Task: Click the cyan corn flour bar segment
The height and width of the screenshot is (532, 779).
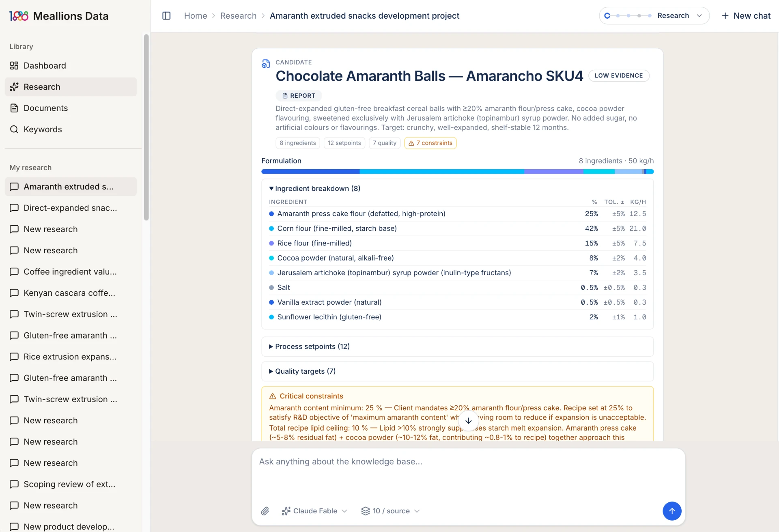Action: pos(442,172)
